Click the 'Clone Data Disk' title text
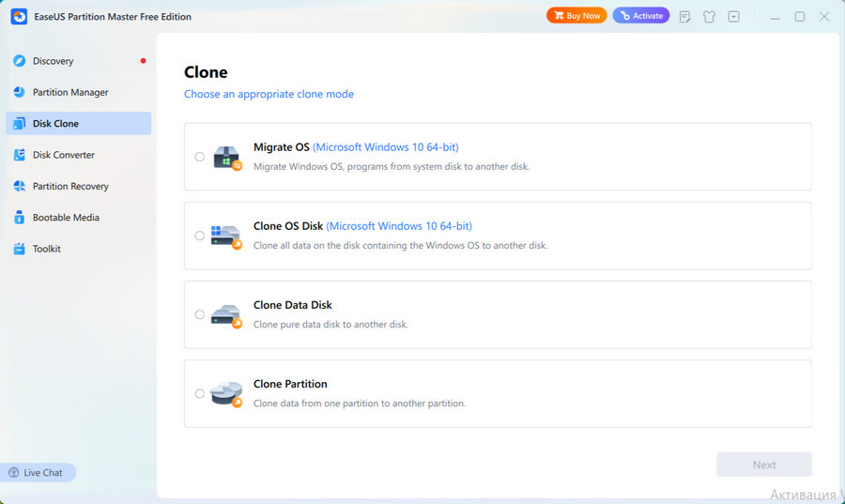This screenshot has width=845, height=504. [x=293, y=305]
